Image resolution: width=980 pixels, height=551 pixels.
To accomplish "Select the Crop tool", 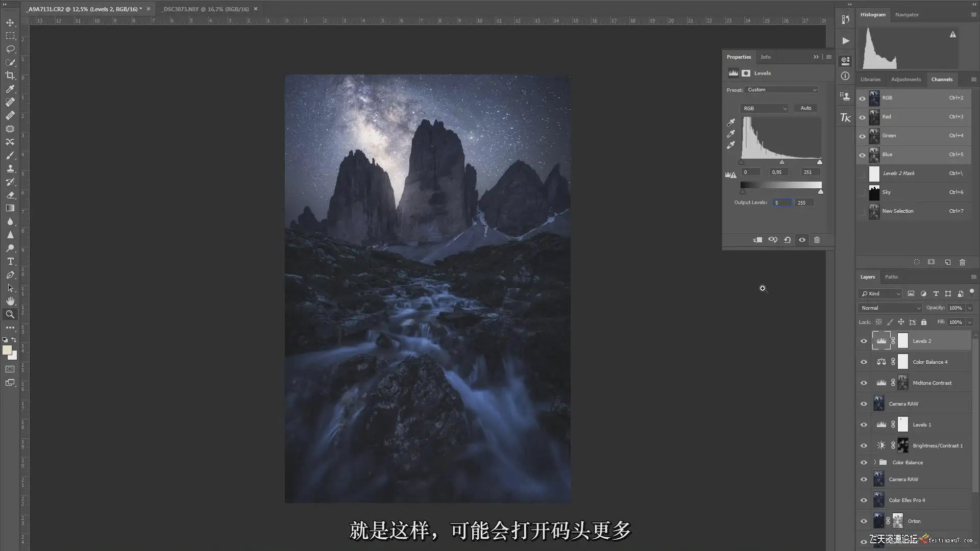I will (10, 76).
